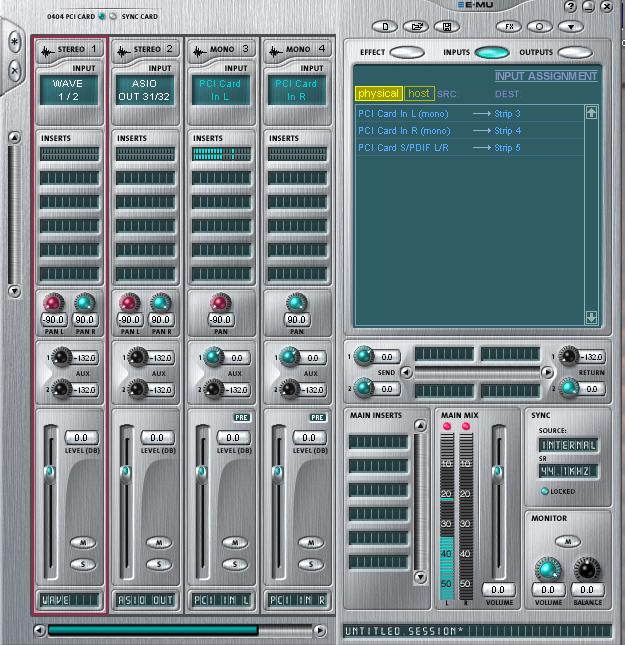Open the FX effects palette button
This screenshot has height=645, width=625.
tap(511, 26)
